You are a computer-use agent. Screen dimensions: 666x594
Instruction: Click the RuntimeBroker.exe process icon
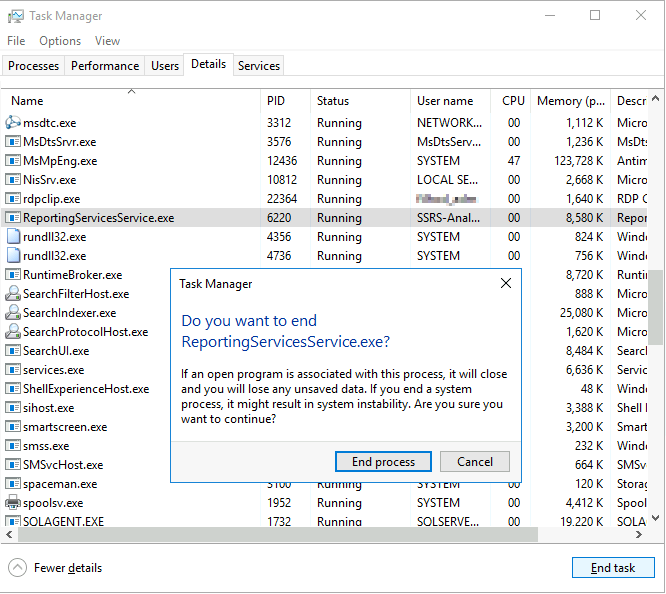pyautogui.click(x=13, y=274)
